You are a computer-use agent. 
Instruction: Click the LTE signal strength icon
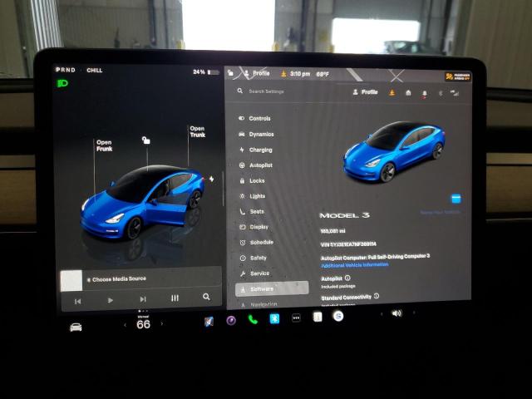pyautogui.click(x=455, y=92)
